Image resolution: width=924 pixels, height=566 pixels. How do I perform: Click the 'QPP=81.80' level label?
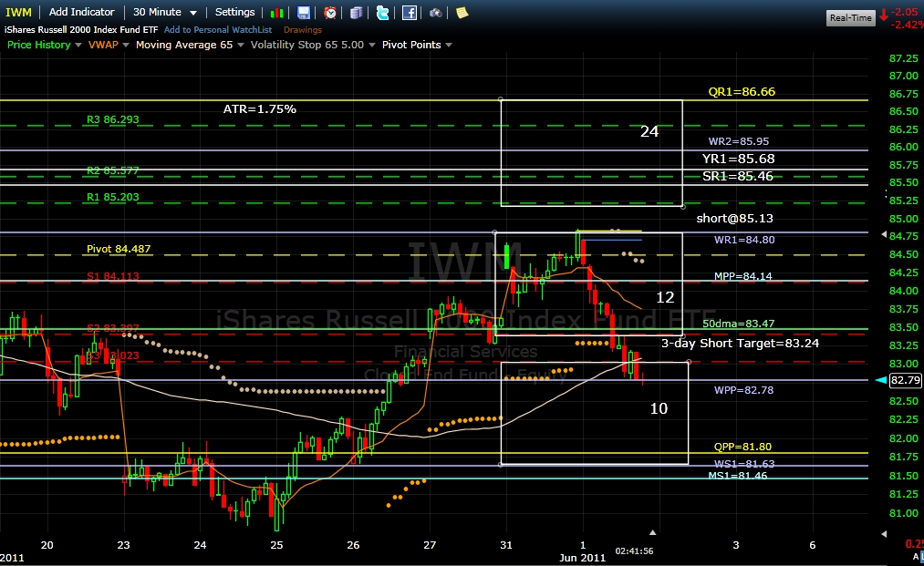point(742,447)
